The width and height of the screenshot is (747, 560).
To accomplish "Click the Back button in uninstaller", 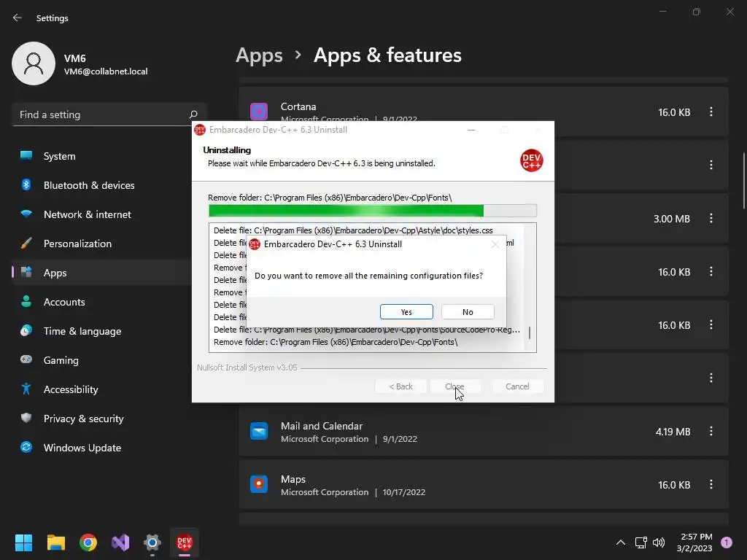I will coord(400,386).
